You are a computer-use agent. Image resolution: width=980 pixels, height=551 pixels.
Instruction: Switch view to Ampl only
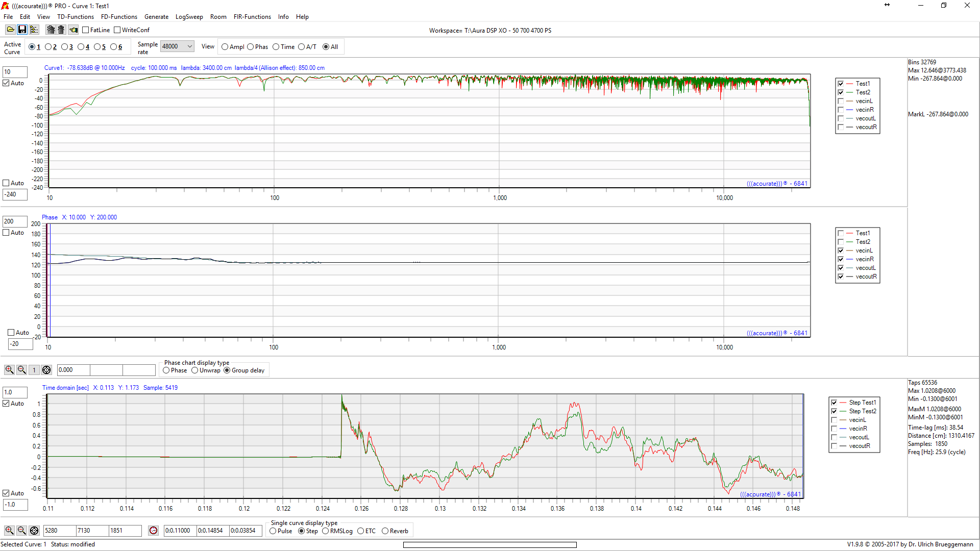pos(225,47)
